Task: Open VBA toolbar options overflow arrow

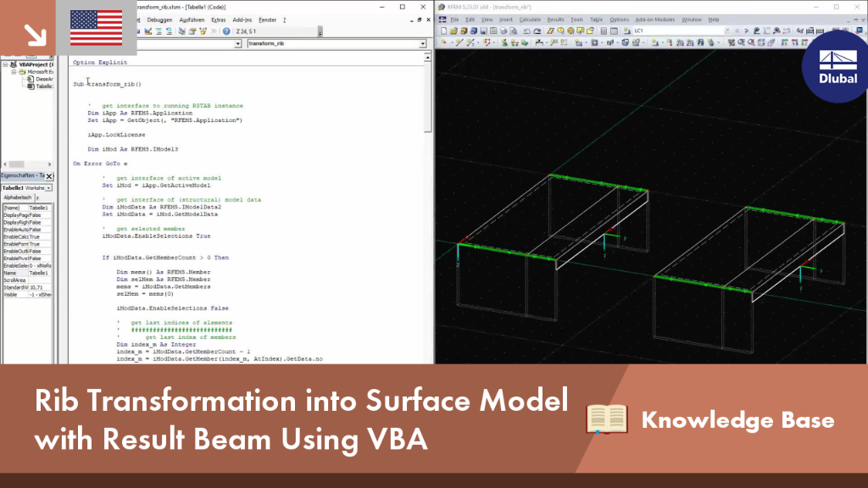Action: tap(320, 32)
